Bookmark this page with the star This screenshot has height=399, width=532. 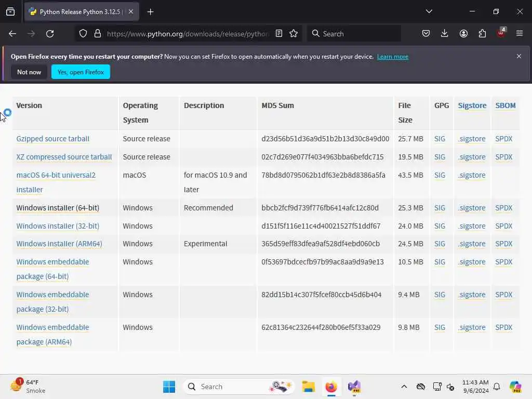pos(294,34)
